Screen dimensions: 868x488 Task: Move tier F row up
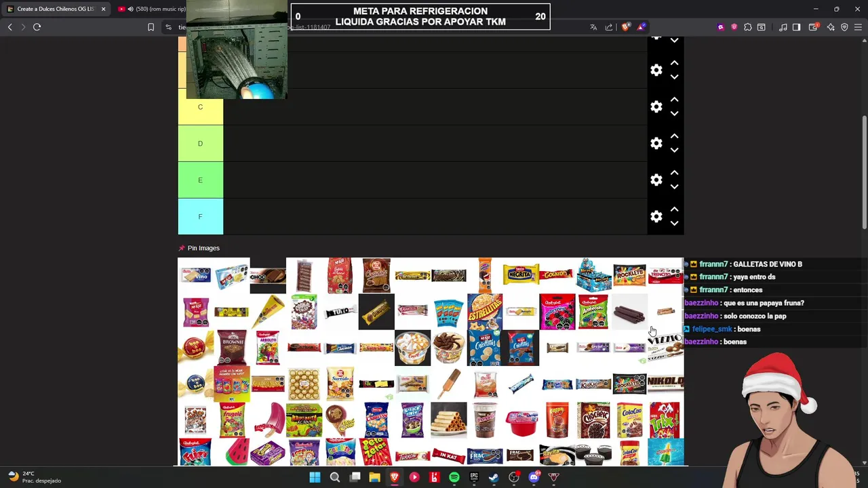[674, 209]
